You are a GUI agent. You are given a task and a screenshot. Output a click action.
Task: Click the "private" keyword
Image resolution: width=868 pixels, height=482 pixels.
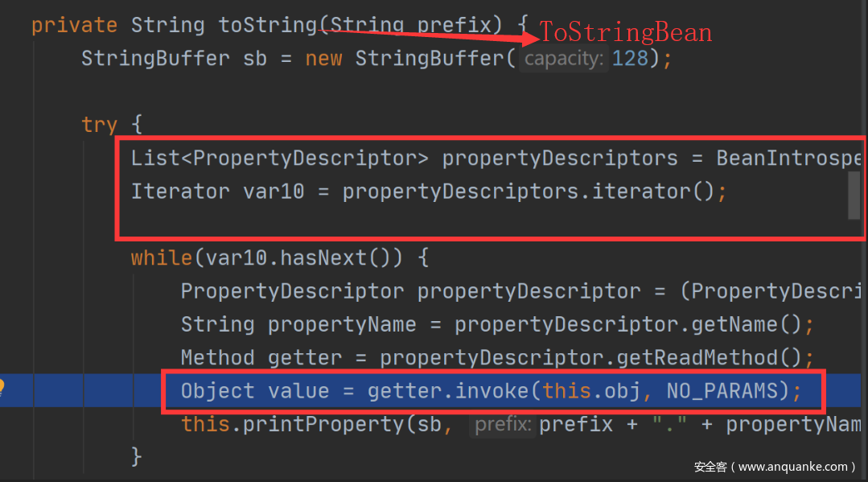[x=74, y=25]
